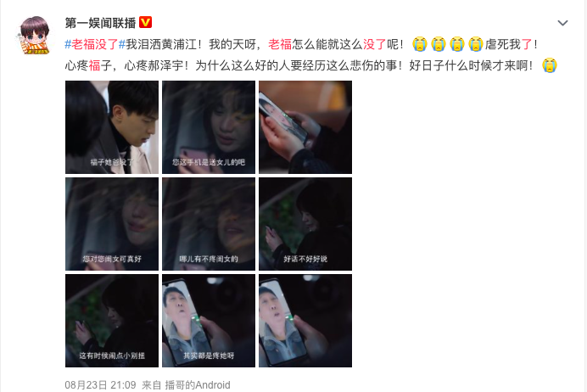This screenshot has height=392, width=587.
Task: Open the thumbnail captioned 福子她爸没了
Action: pos(112,127)
